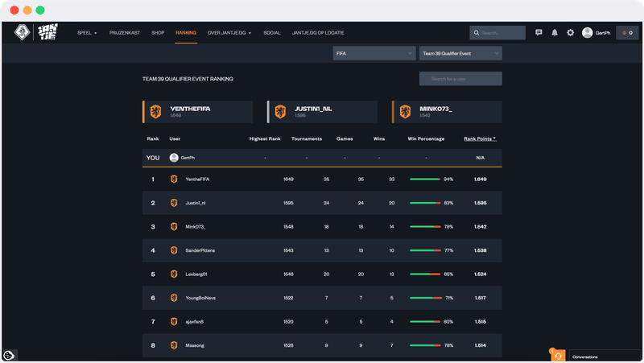The width and height of the screenshot is (644, 363).
Task: Click username Lexberg01 in the table
Action: (x=196, y=274)
